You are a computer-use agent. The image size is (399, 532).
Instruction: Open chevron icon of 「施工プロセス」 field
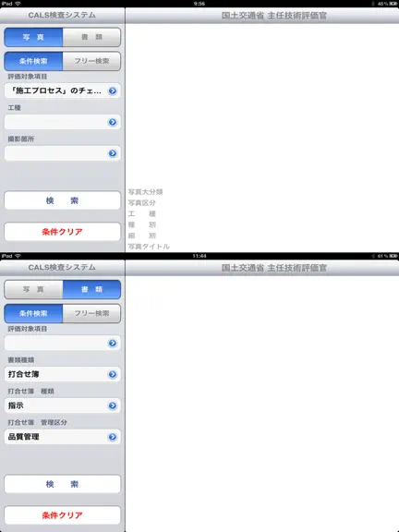tap(113, 91)
